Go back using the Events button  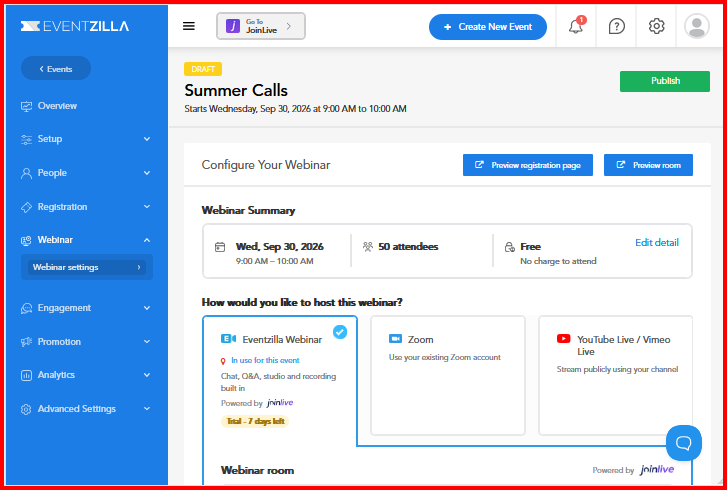coord(56,69)
